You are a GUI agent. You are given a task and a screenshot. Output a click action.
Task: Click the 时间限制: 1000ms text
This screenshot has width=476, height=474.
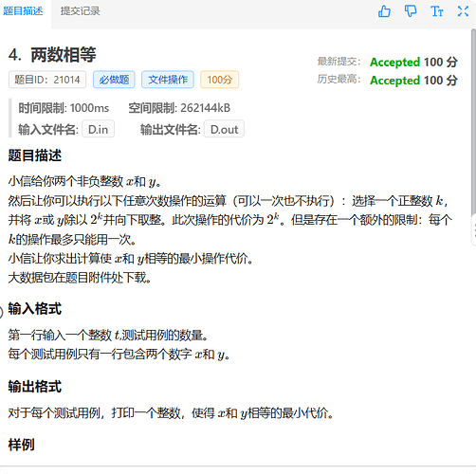(x=64, y=108)
